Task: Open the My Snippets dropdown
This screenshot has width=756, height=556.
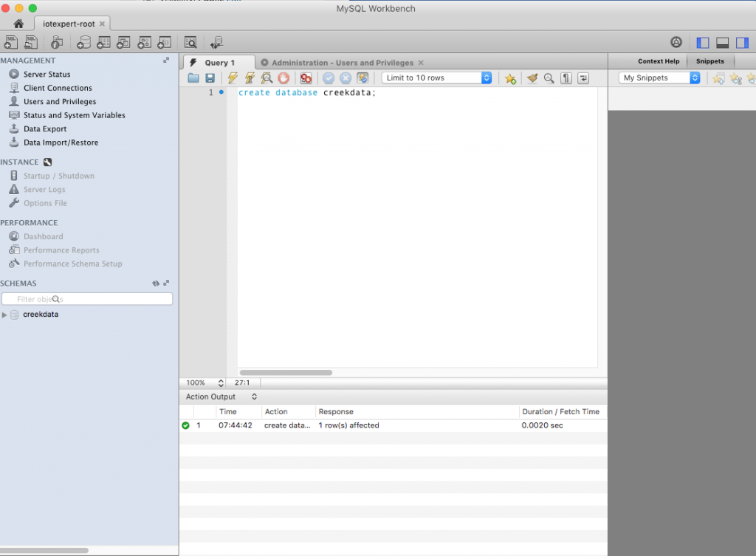Action: (x=659, y=78)
